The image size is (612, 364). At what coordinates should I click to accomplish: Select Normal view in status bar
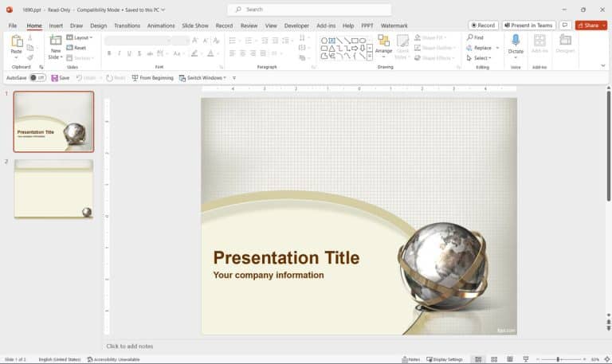point(478,359)
